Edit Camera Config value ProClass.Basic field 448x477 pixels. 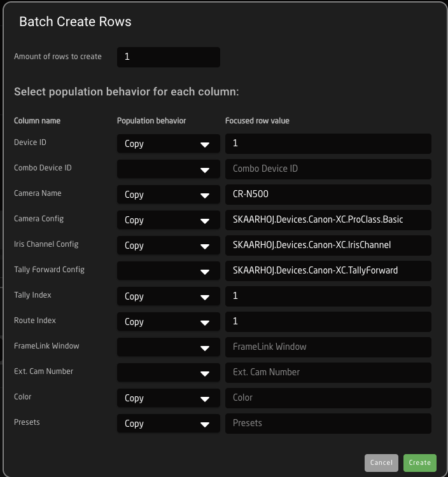[x=328, y=220]
